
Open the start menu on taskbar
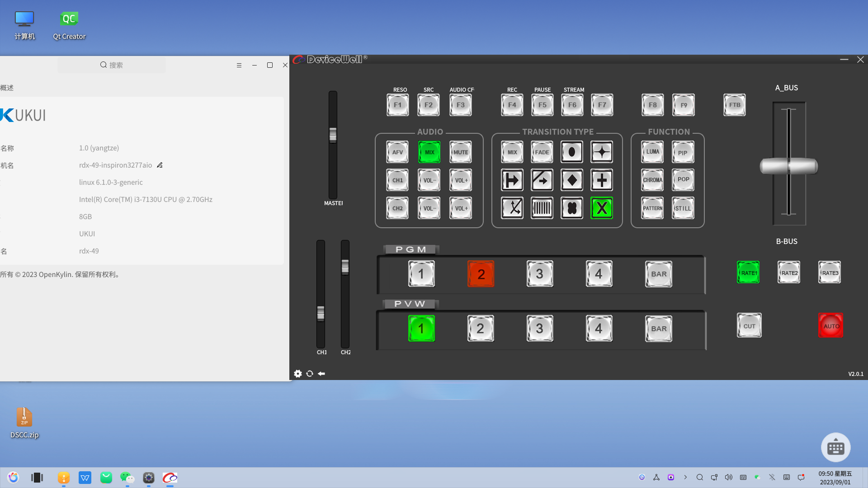click(x=13, y=478)
